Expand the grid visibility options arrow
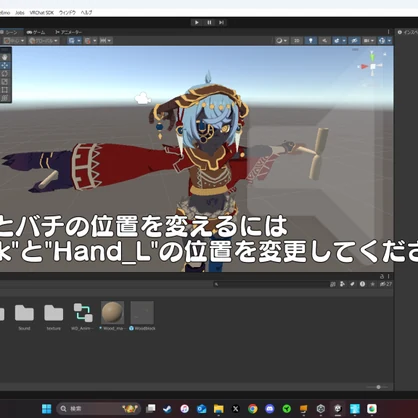 pos(79,41)
